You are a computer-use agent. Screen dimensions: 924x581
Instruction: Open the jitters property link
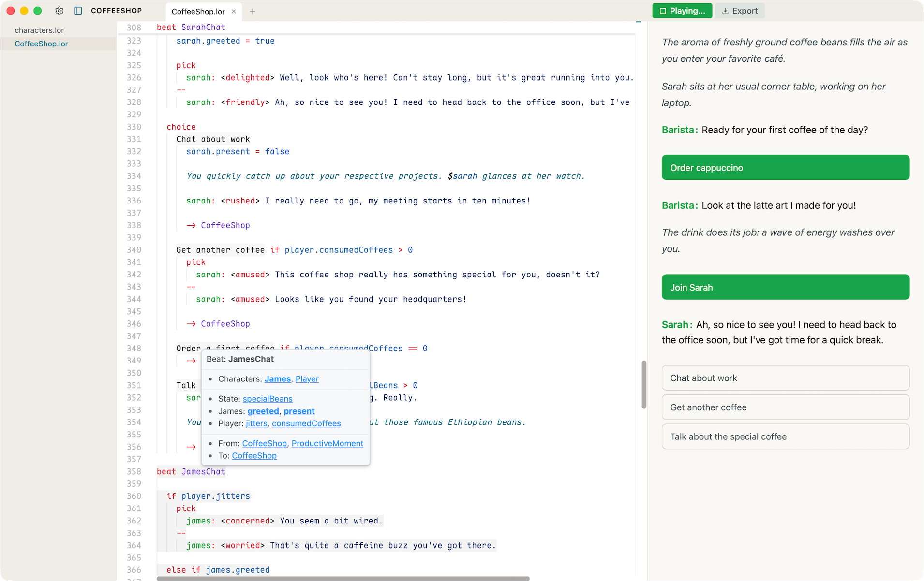coord(256,423)
